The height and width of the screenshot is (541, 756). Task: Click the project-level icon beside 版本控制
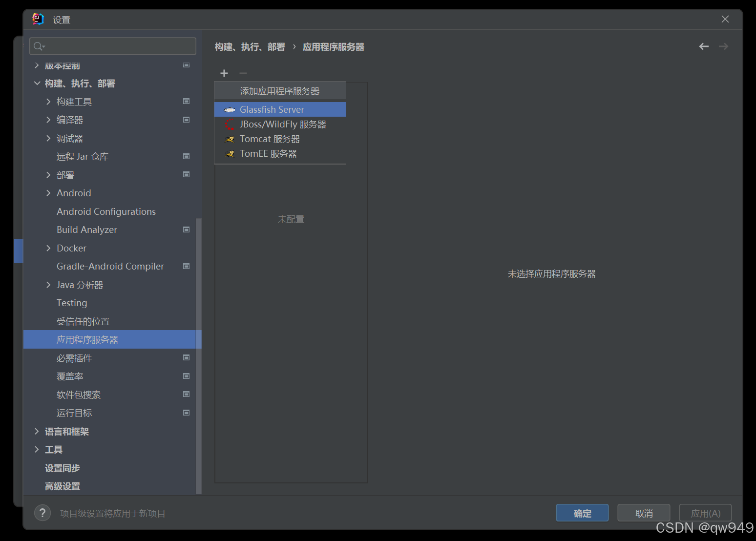[x=186, y=65]
